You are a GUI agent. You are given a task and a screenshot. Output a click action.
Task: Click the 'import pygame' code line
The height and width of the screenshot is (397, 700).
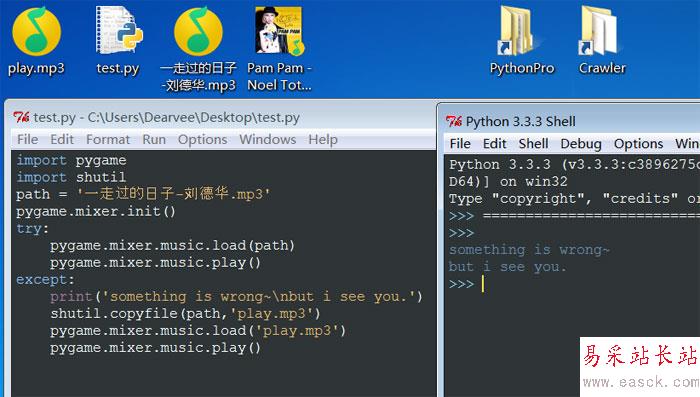71,160
